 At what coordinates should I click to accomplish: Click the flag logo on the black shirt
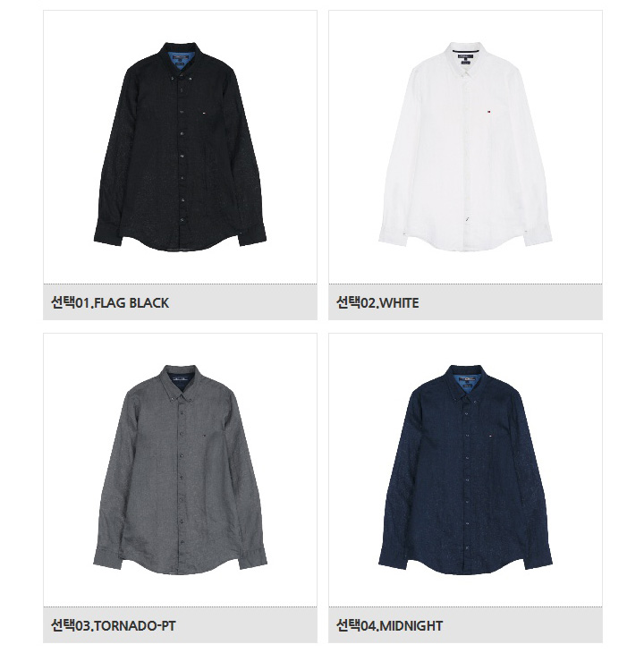[x=203, y=112]
